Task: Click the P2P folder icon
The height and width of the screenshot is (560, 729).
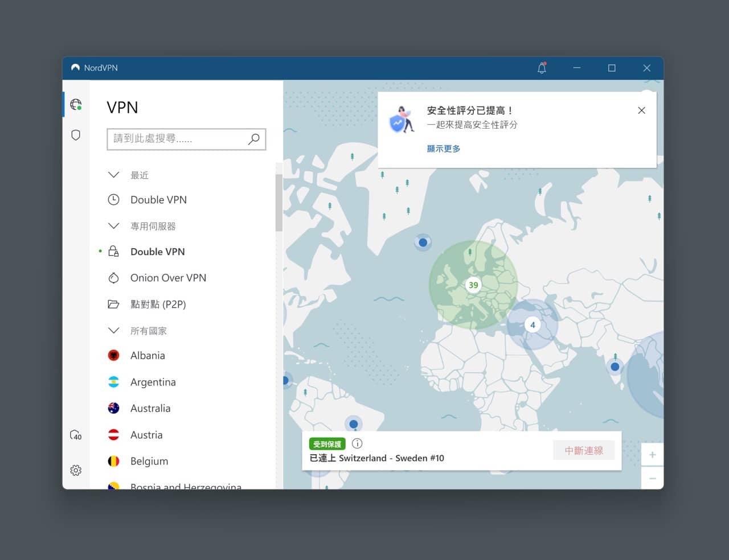Action: 114,304
